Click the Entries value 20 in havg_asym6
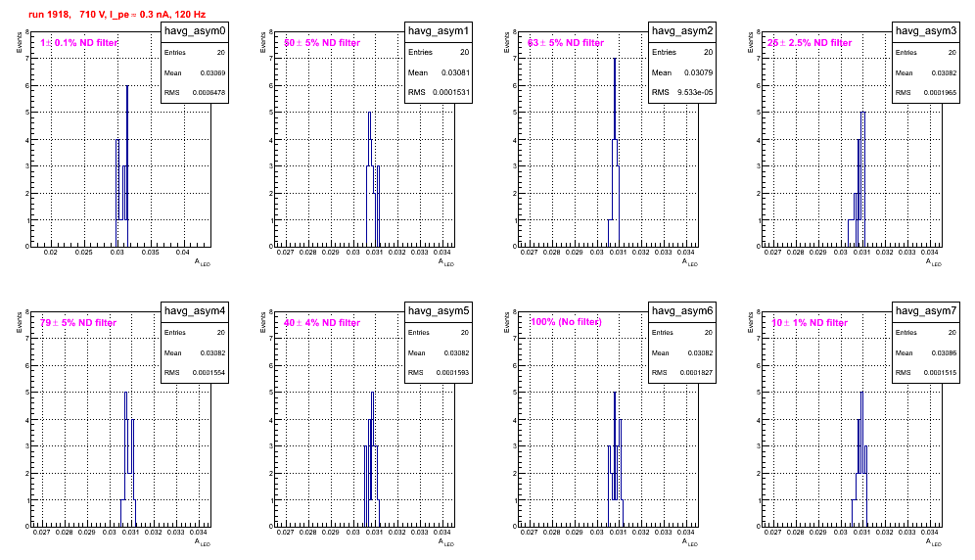This screenshot has height=560, width=975. (709, 333)
